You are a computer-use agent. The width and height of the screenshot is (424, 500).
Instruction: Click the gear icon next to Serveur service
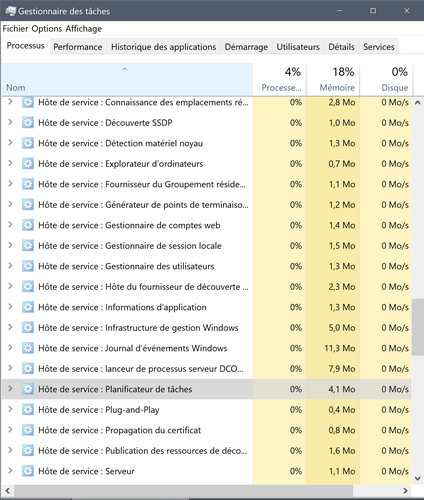pos(28,471)
